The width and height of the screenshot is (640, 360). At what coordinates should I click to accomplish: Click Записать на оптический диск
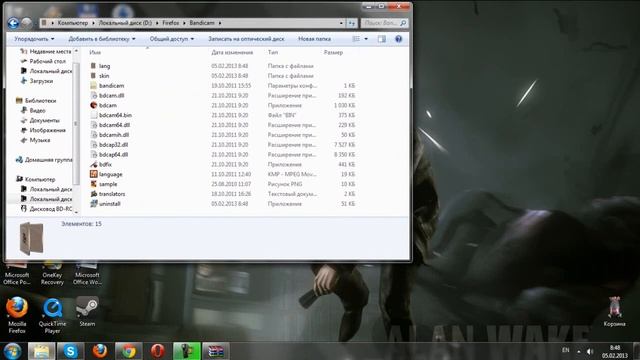(x=246, y=39)
